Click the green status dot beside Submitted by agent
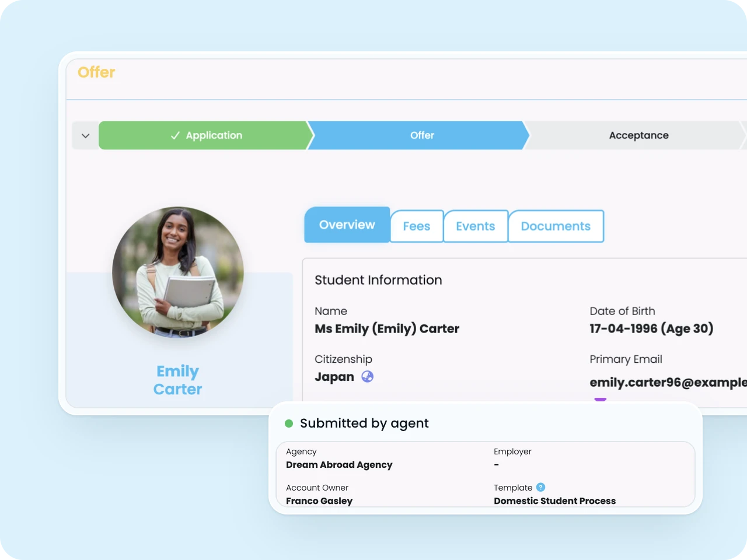Screen dimensions: 747x560 coord(289,423)
